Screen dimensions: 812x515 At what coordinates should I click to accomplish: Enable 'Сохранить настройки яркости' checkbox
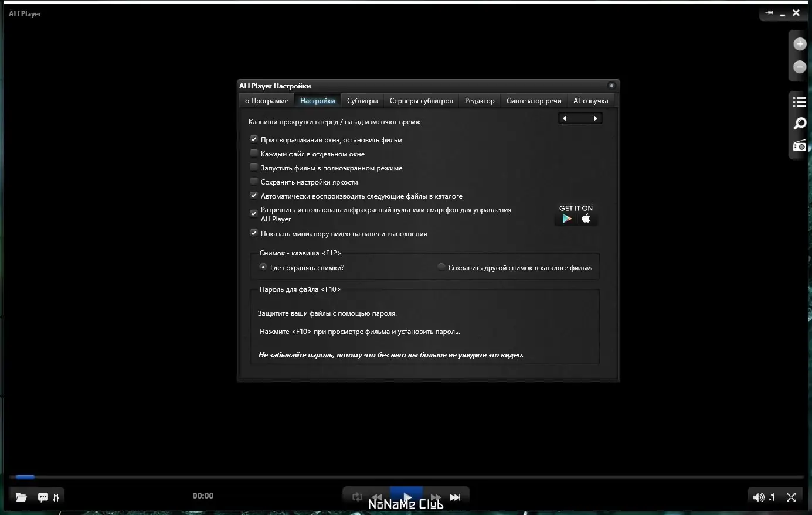[x=254, y=182]
